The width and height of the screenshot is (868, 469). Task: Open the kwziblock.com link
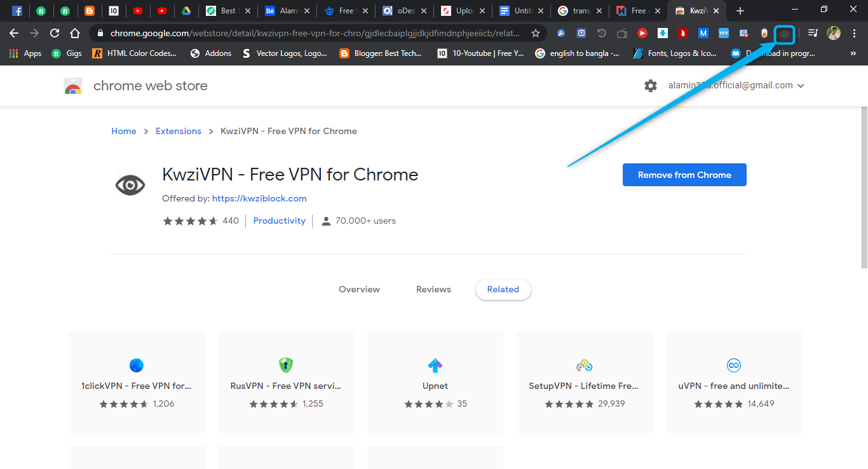click(259, 198)
